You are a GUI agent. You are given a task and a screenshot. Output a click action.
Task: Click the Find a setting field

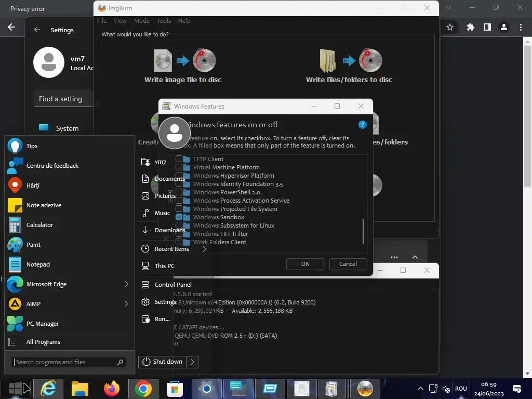(x=63, y=99)
